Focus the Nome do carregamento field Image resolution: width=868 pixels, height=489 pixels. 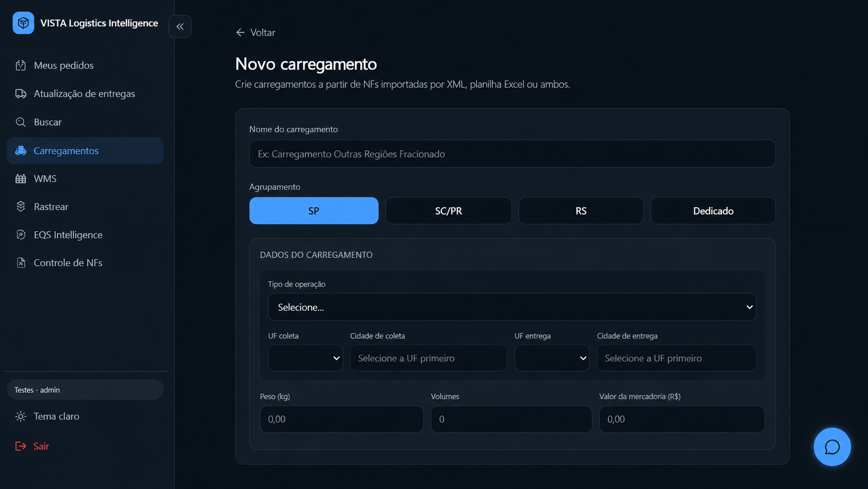point(512,154)
